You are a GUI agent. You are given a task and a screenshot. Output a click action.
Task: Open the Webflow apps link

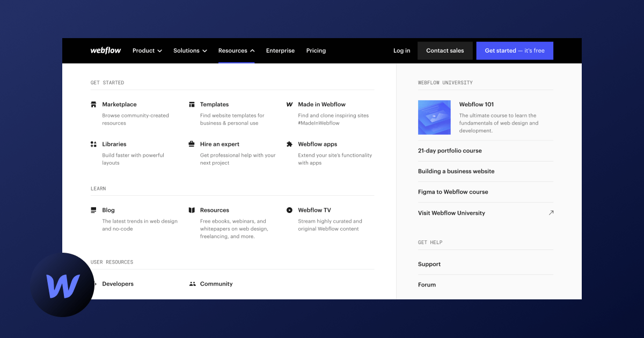[318, 144]
